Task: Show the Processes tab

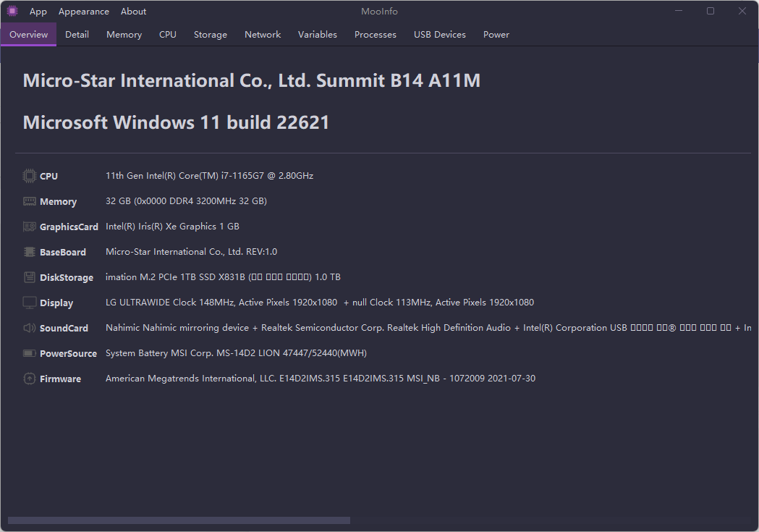Action: [x=375, y=34]
